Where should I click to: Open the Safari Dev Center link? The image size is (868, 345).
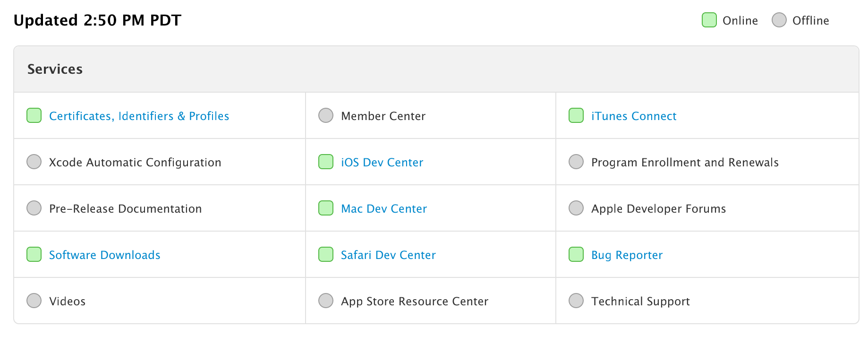[388, 255]
